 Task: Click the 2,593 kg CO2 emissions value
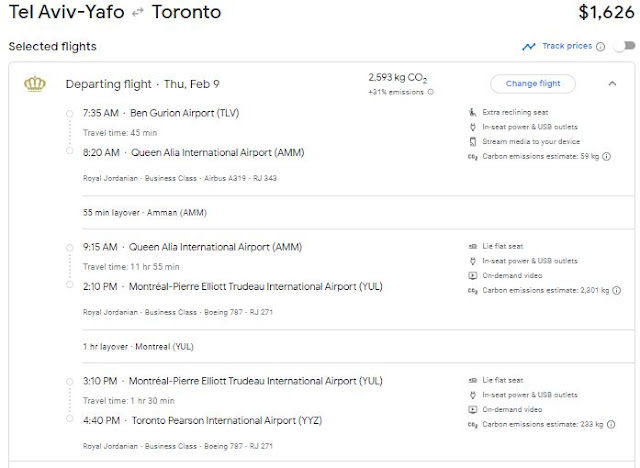tap(398, 78)
